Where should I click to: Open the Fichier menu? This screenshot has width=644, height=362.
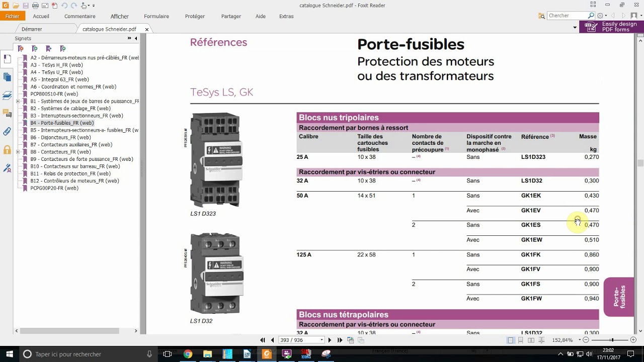coord(12,16)
